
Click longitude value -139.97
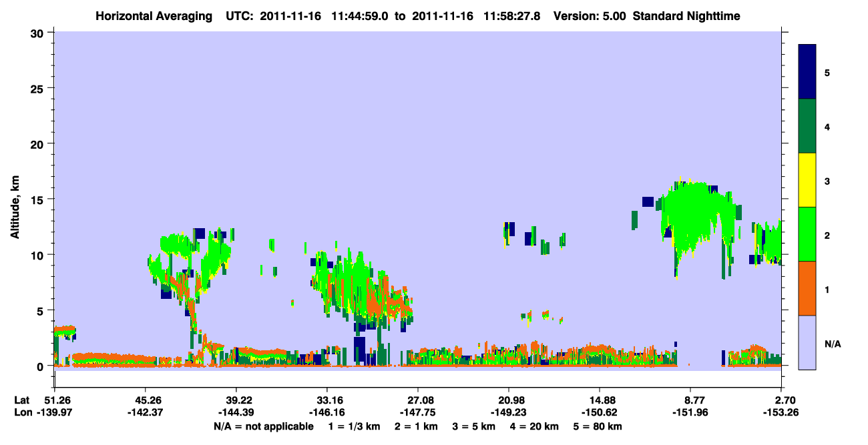pyautogui.click(x=54, y=413)
